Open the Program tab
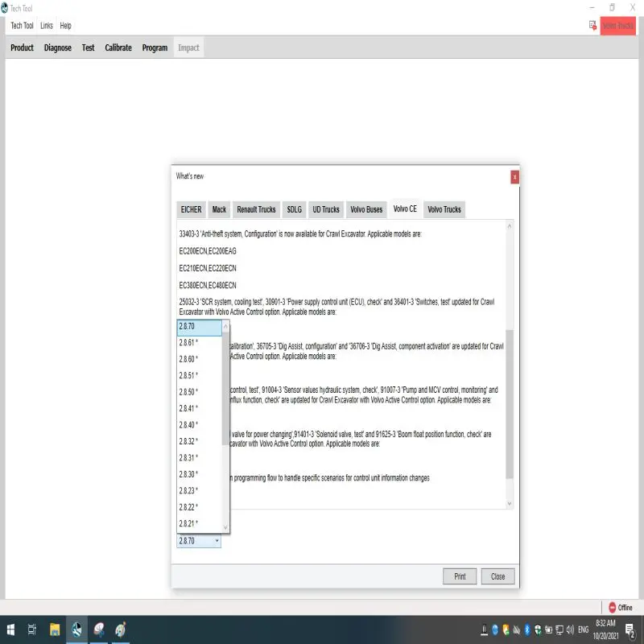Image resolution: width=644 pixels, height=644 pixels. (x=155, y=47)
